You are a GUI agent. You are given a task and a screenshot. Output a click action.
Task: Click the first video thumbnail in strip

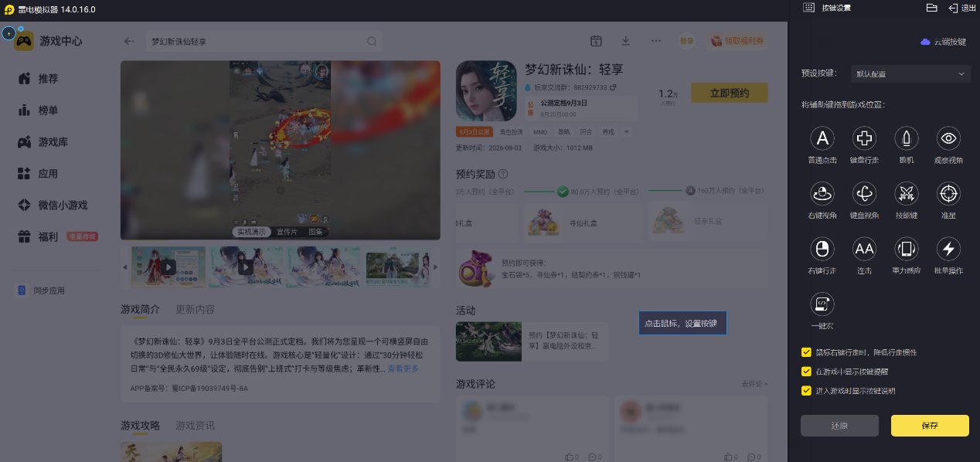point(168,267)
